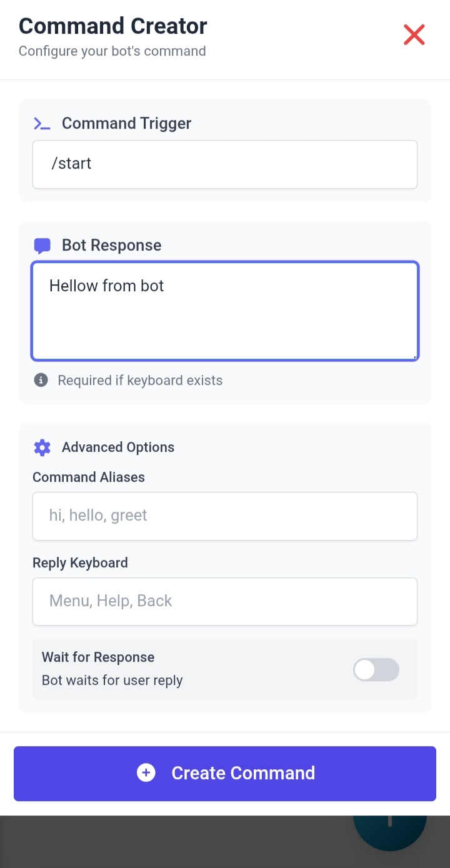
Task: Focus the Command Trigger field containing /start
Action: pos(225,164)
